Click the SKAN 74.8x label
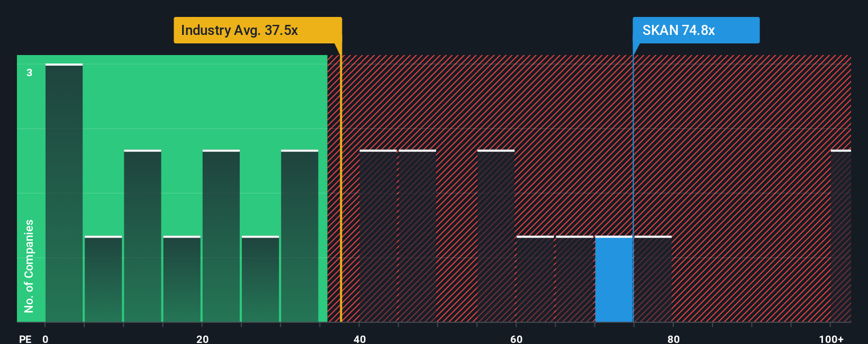Image resolution: width=868 pixels, height=344 pixels. [696, 30]
